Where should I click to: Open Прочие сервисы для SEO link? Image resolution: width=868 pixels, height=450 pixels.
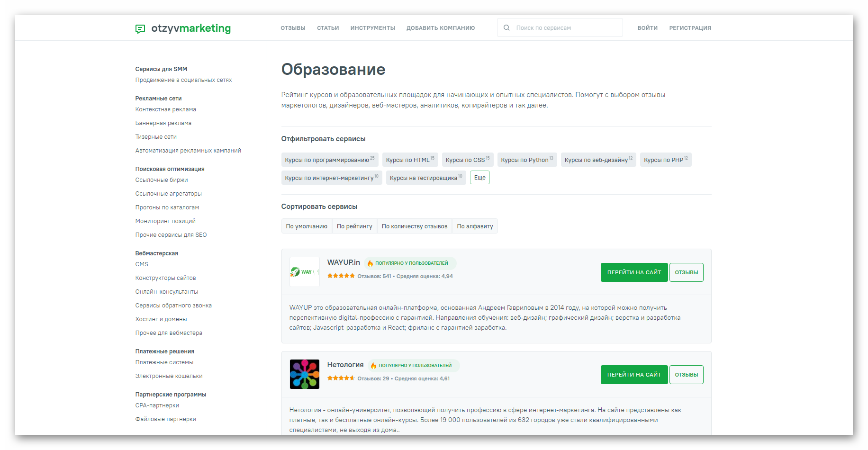171,235
